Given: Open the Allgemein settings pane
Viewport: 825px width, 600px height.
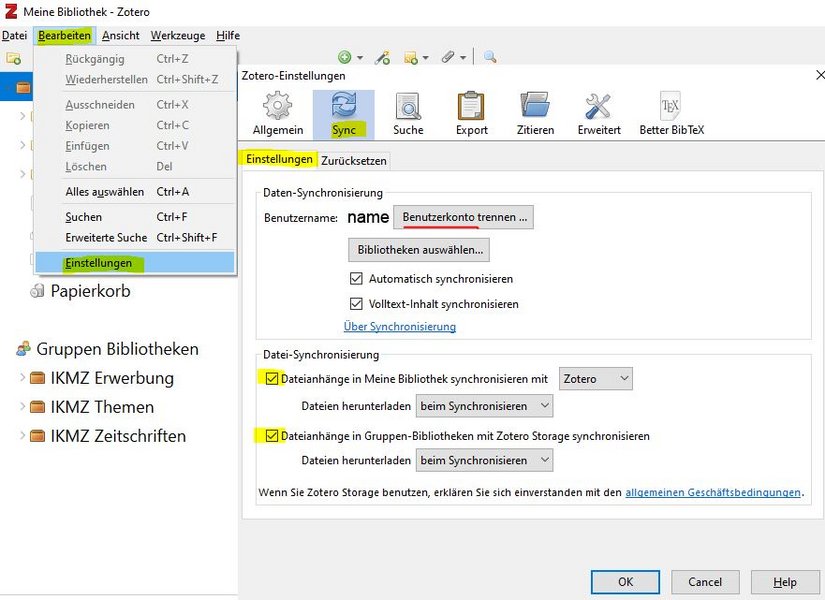Looking at the screenshot, I should (278, 114).
